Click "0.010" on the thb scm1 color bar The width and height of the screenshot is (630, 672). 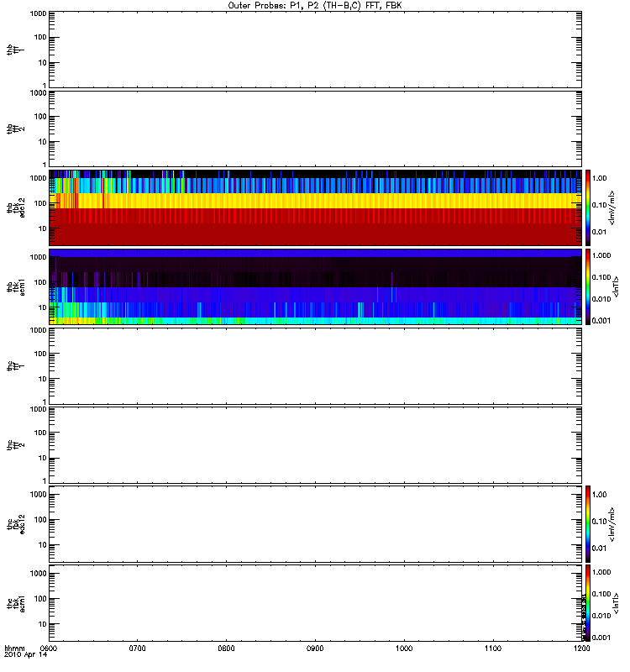601,299
